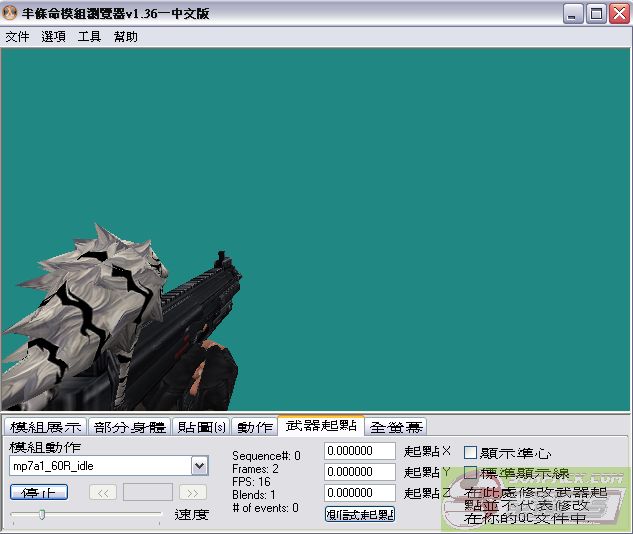Click the next frame >> button
Image resolution: width=633 pixels, height=534 pixels.
[193, 492]
